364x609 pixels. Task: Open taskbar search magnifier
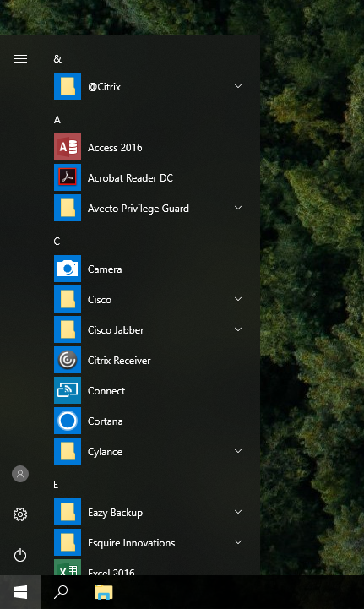click(61, 592)
